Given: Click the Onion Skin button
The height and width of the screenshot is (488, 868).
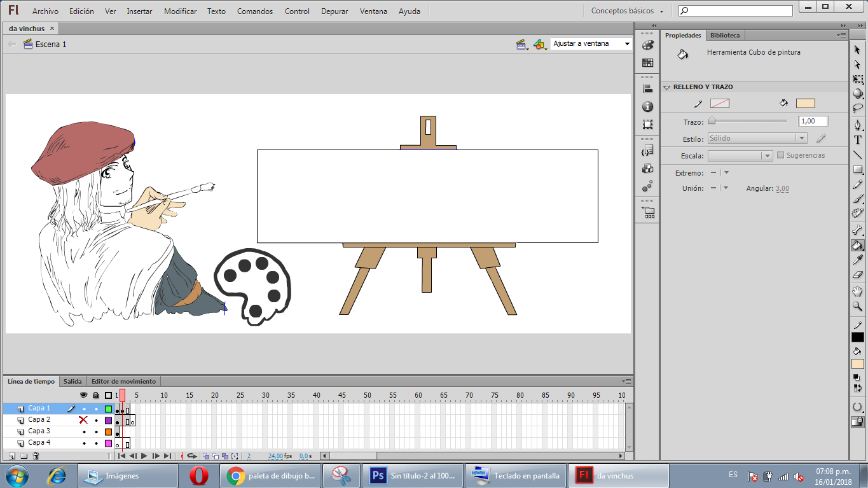Looking at the screenshot, I should tap(206, 456).
